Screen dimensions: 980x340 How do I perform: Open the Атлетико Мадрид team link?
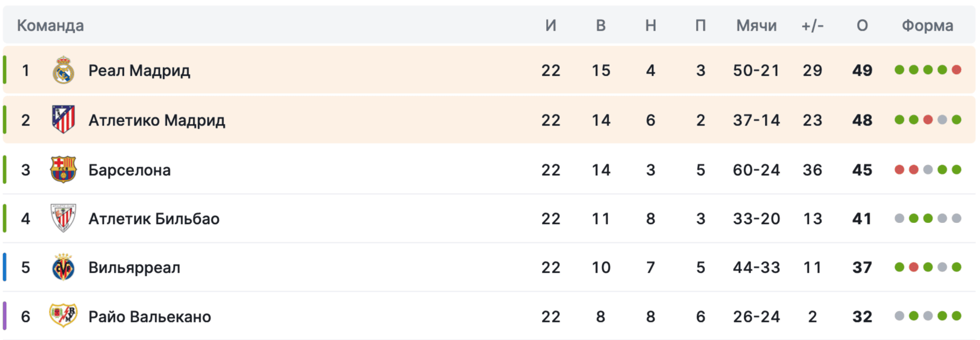point(156,120)
